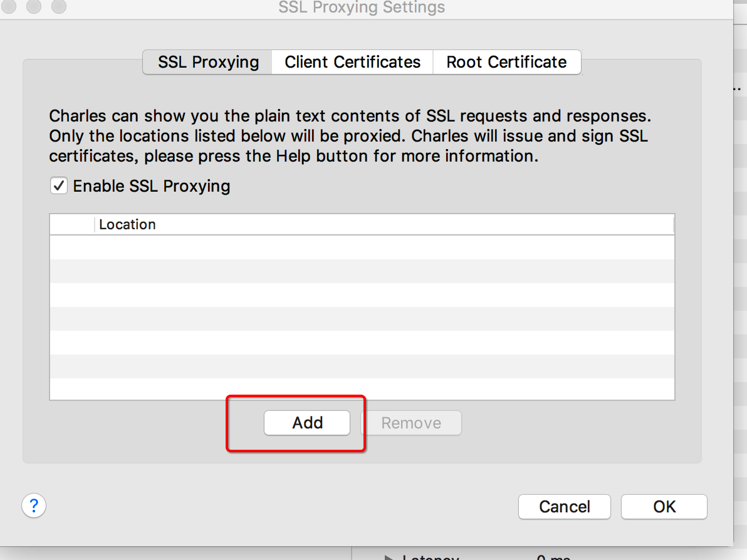Click the disabled Remove button
This screenshot has height=560, width=747.
coord(411,423)
